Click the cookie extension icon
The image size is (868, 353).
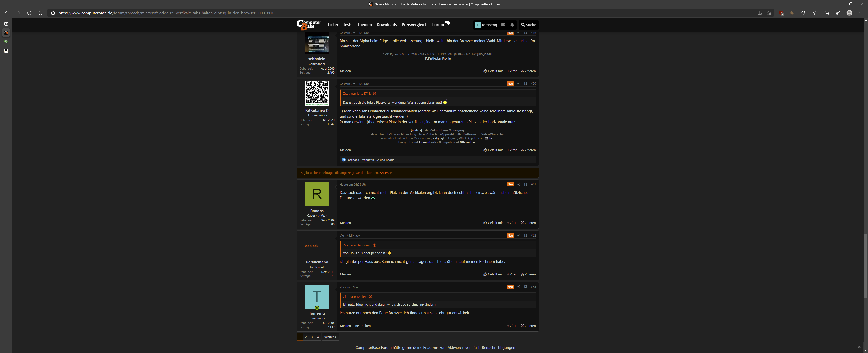tap(792, 13)
